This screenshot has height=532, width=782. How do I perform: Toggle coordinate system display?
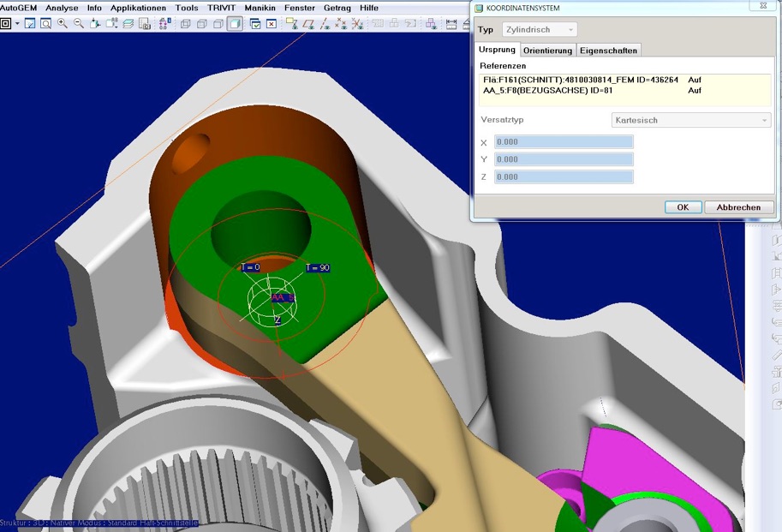click(357, 23)
